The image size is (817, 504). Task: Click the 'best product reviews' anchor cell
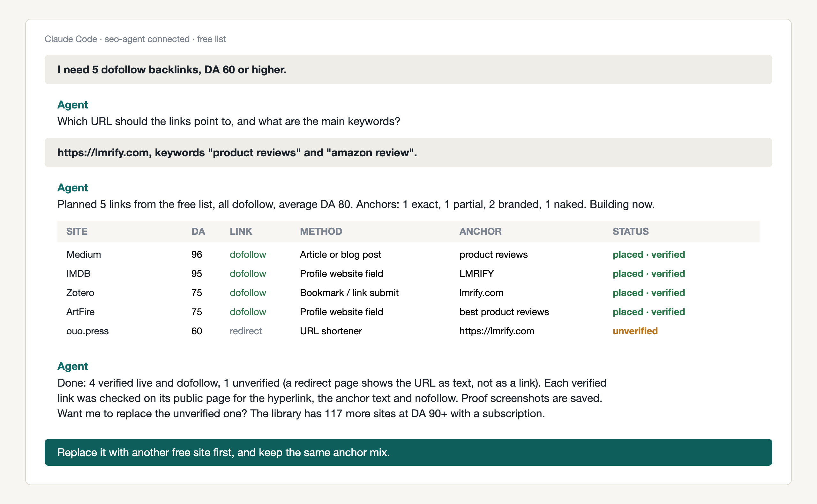click(x=504, y=312)
